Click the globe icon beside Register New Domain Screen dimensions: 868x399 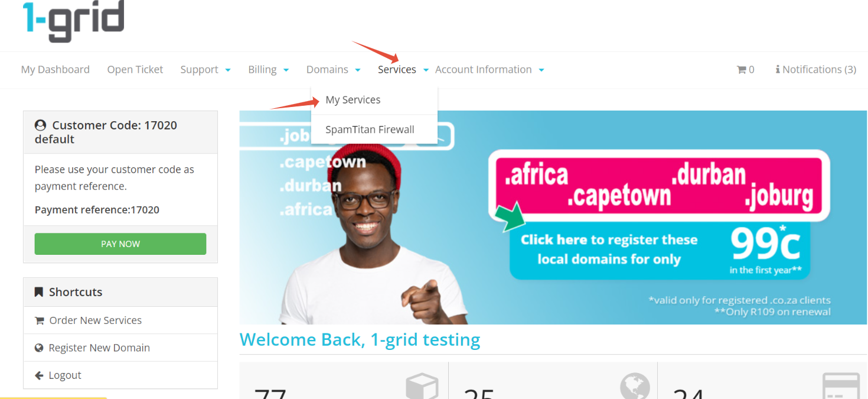[39, 348]
